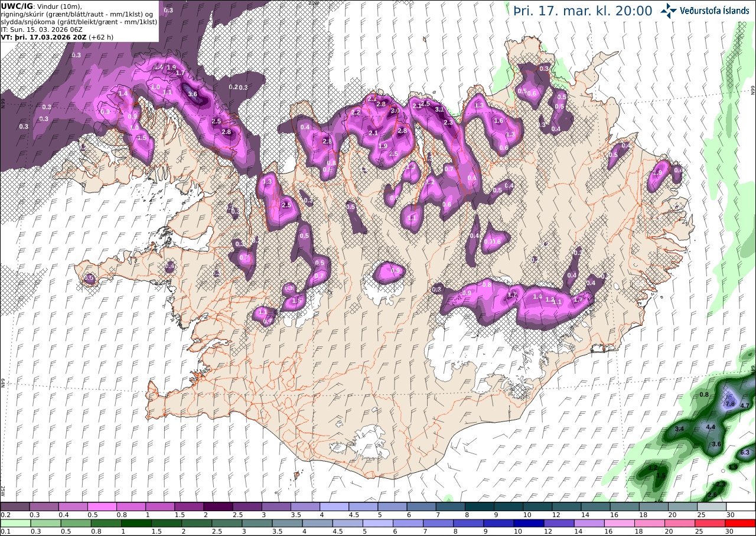Click the VT: þri. 17.03.2026 20Z line

tap(44, 37)
